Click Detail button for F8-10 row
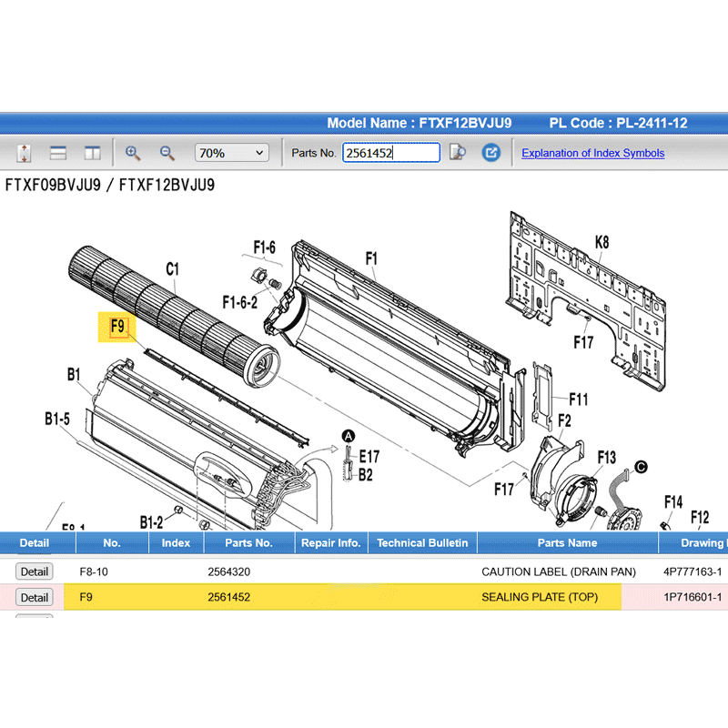The height and width of the screenshot is (728, 728). [35, 571]
